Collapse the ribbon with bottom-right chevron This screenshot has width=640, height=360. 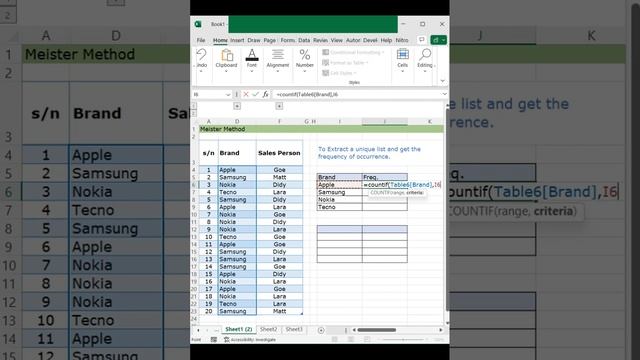442,81
